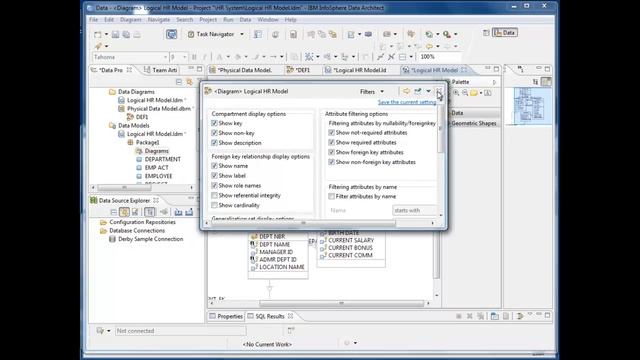Click the Link with Editor icon in Data Project Explorer
The height and width of the screenshot is (360, 640).
click(189, 82)
